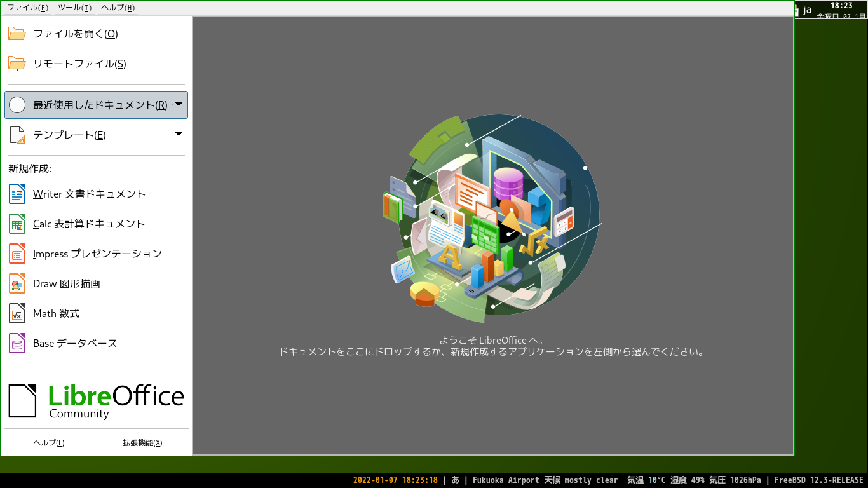Expand the テンプレート dropdown arrow
This screenshot has height=488, width=868.
(179, 134)
